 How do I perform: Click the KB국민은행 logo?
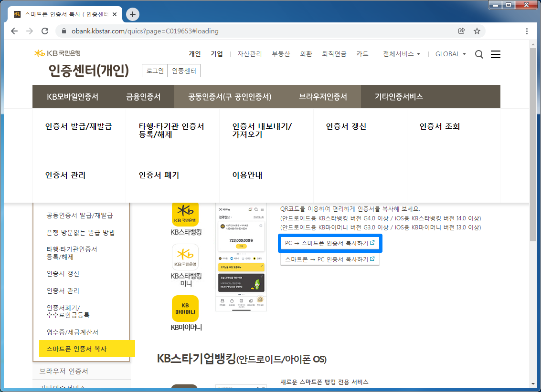[x=57, y=53]
